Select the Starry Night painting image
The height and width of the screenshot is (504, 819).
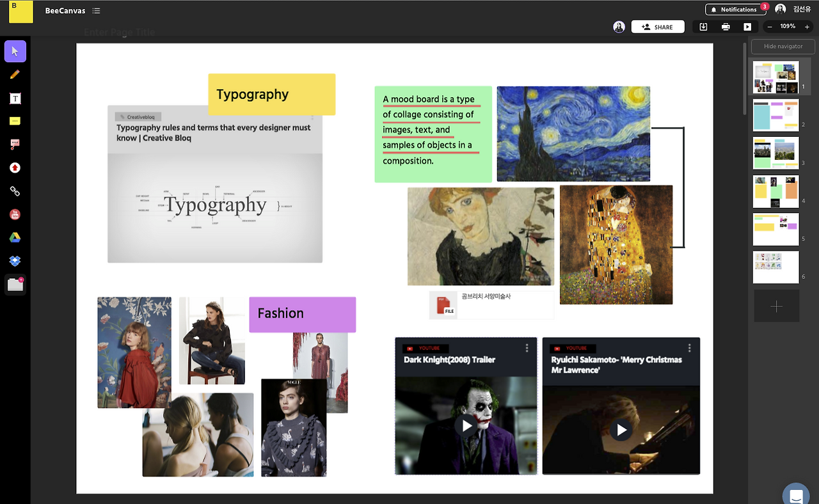tap(573, 134)
